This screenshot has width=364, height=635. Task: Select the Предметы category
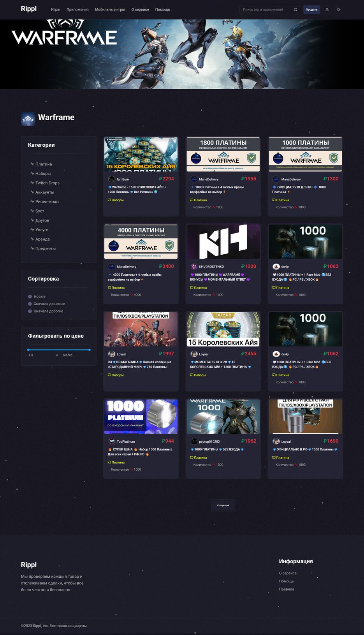[x=43, y=248]
